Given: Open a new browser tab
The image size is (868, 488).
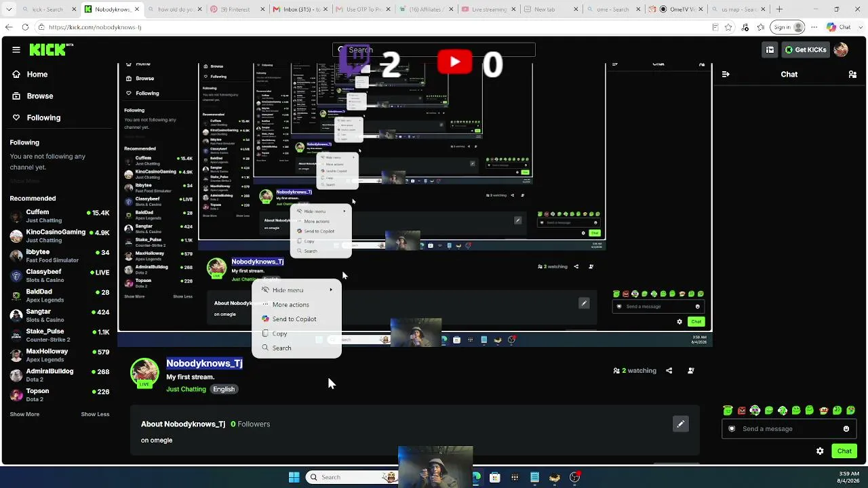Looking at the screenshot, I should (779, 9).
